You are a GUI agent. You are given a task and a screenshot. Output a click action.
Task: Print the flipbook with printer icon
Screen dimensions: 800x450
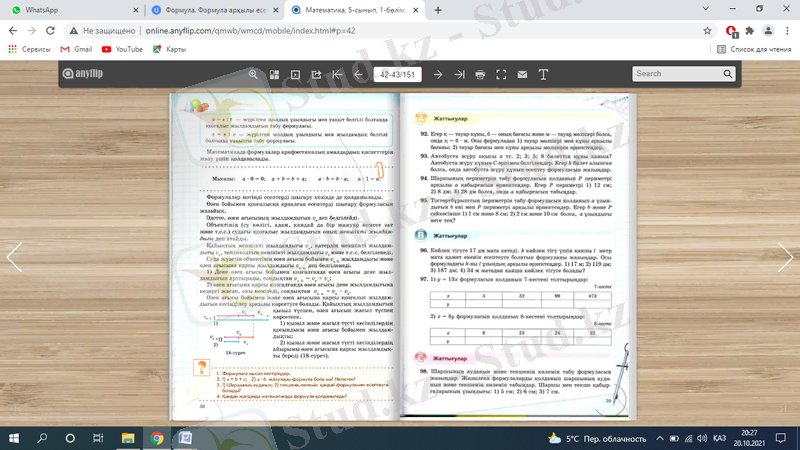pos(480,74)
